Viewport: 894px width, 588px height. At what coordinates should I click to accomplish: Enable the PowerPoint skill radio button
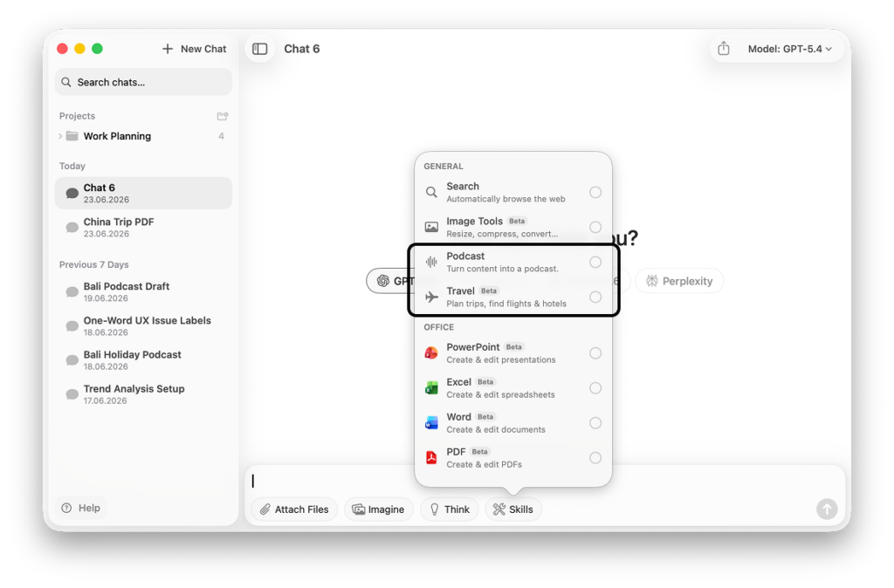click(x=595, y=353)
